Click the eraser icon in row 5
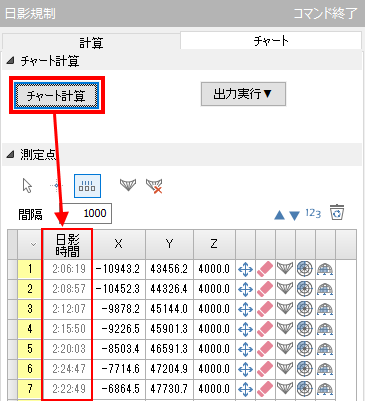Image resolution: width=365 pixels, height=401 pixels. [x=265, y=349]
